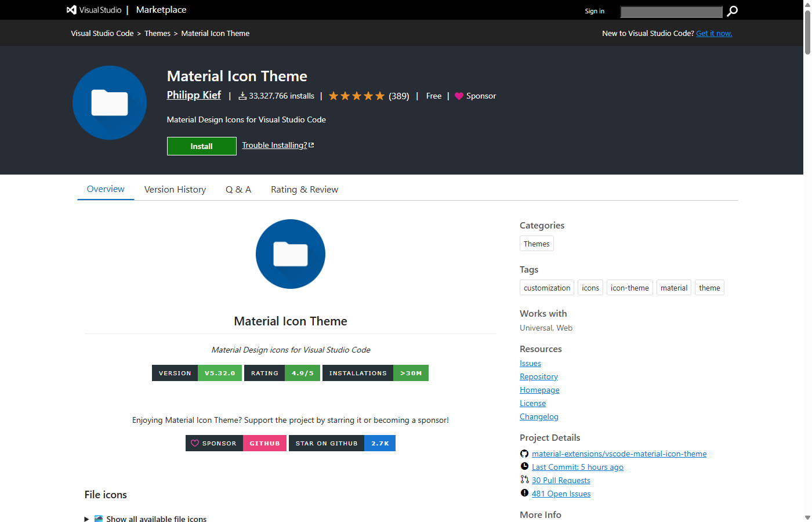This screenshot has width=812, height=522.
Task: Click the green Install button
Action: click(x=201, y=146)
